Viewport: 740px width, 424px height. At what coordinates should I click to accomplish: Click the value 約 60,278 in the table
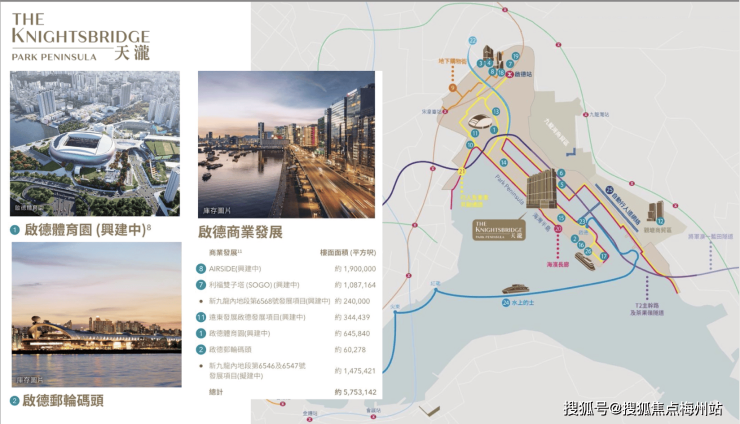pyautogui.click(x=350, y=349)
